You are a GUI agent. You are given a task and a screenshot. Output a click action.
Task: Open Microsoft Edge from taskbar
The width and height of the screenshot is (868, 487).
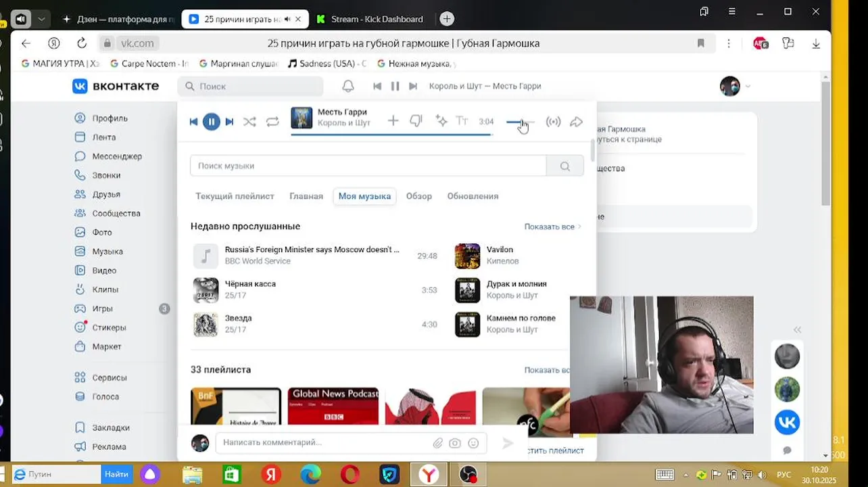[311, 475]
